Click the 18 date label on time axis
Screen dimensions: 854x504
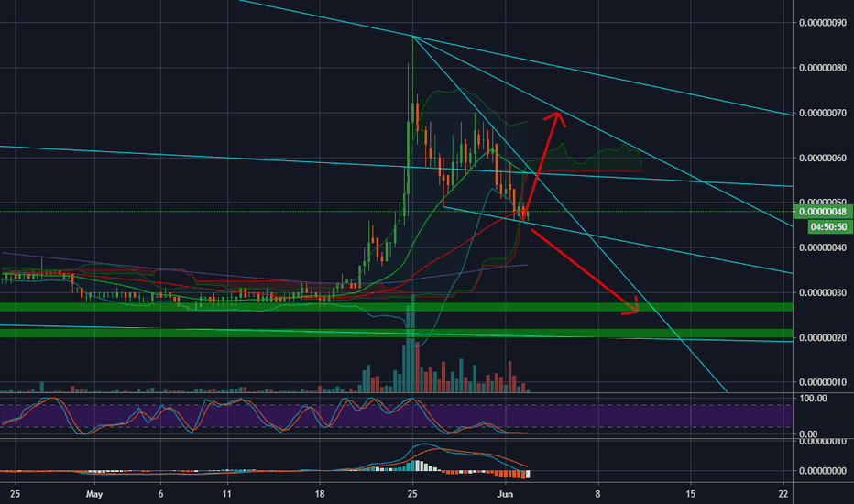tap(320, 494)
